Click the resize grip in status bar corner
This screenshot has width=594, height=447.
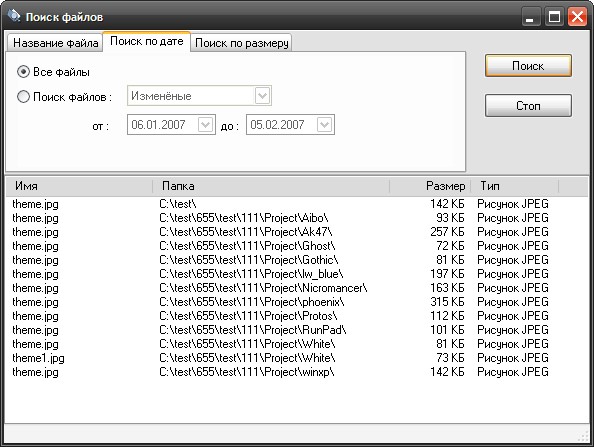click(x=583, y=436)
